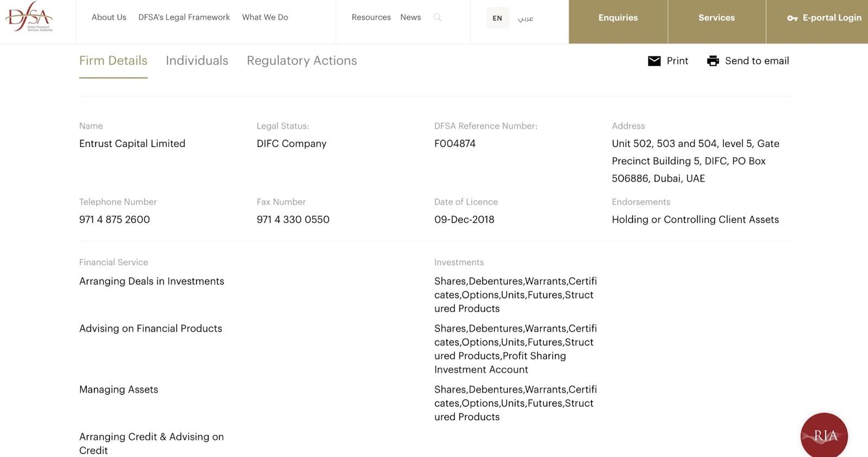Click Managing Assets row
This screenshot has height=457, width=868.
[x=119, y=390]
